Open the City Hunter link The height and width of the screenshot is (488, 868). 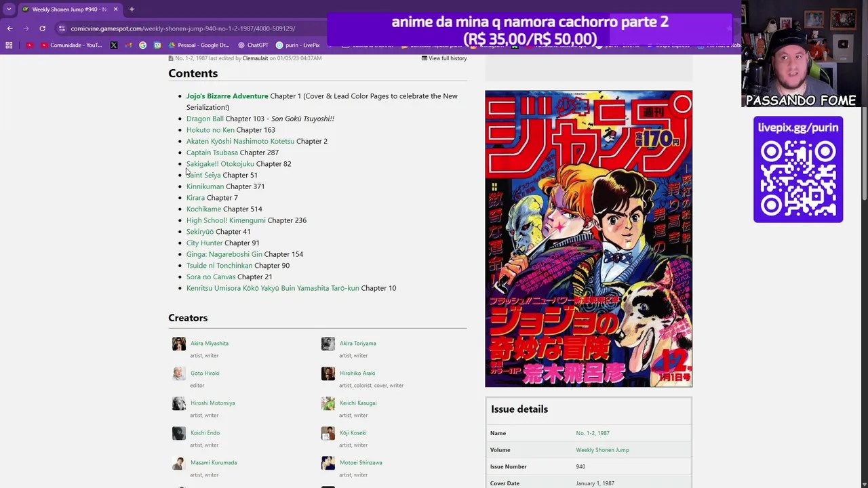point(204,243)
